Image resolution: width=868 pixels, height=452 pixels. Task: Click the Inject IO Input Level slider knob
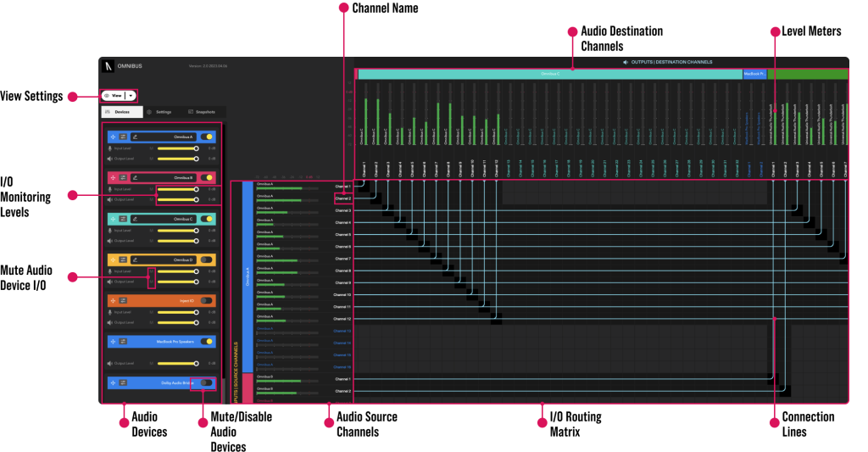pyautogui.click(x=196, y=312)
